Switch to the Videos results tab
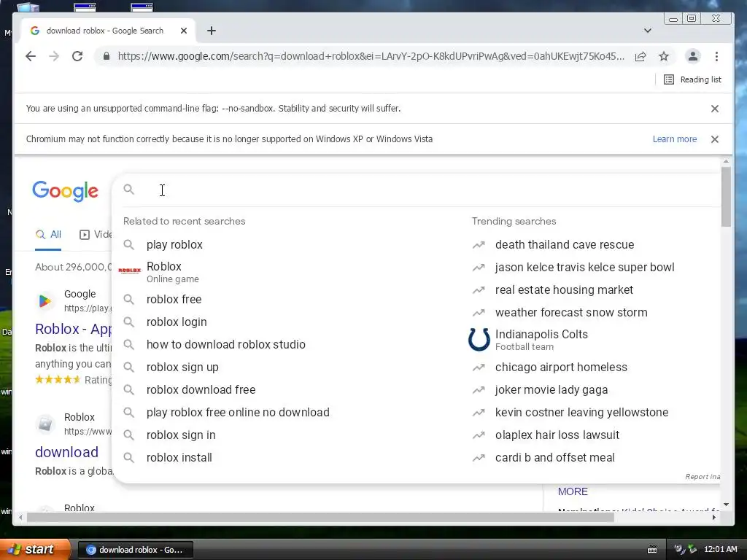Viewport: 747px width, 560px height. point(96,234)
